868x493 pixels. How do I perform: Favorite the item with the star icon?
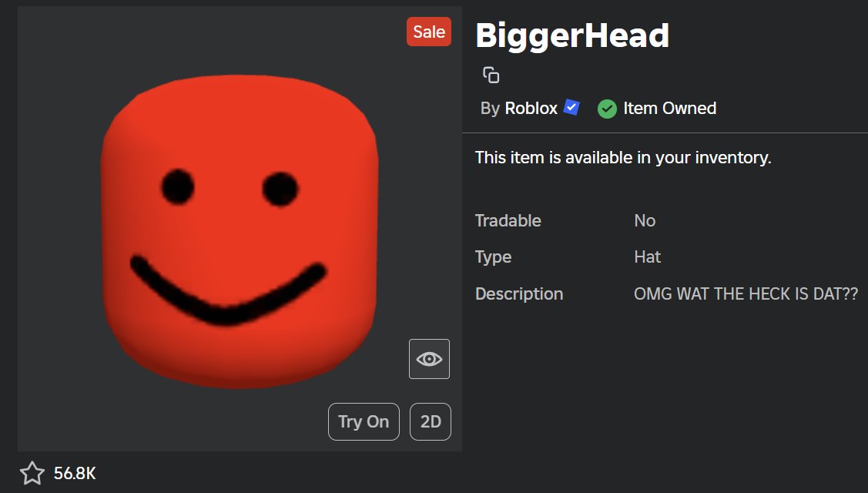tap(32, 473)
